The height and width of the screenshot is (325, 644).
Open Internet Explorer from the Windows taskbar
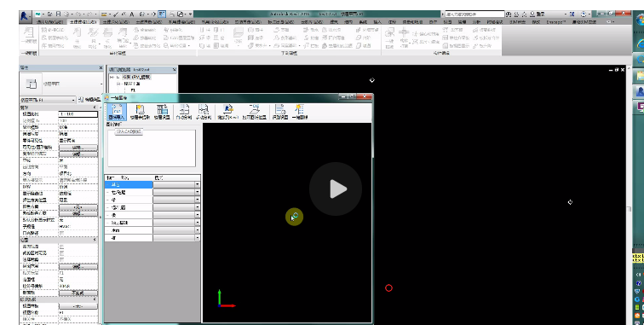click(x=640, y=43)
